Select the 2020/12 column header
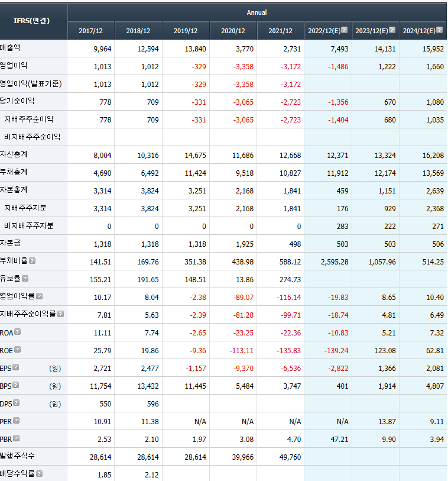 233,31
